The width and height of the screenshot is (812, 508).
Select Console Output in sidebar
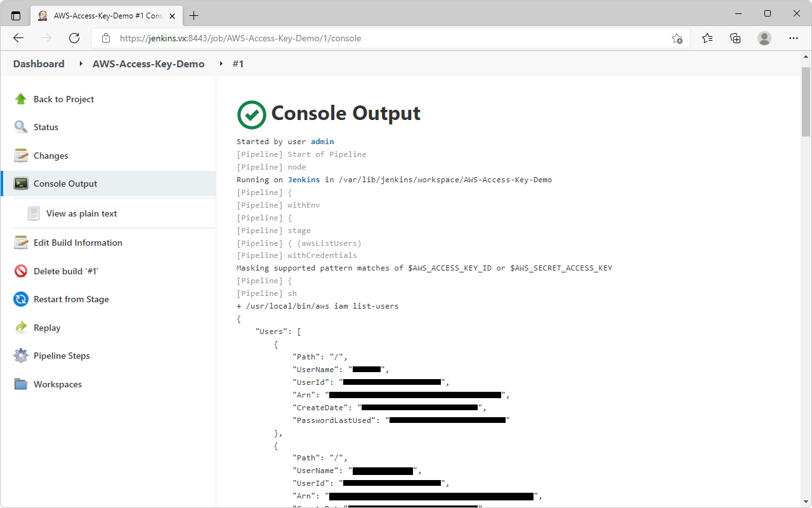click(x=108, y=184)
